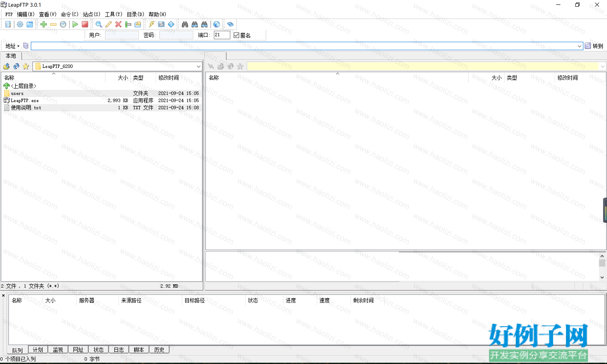This screenshot has width=607, height=364.
Task: Switch to the 日志 tab
Action: 119,350
